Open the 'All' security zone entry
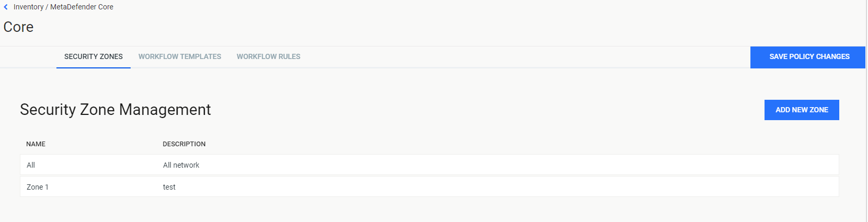Viewport: 868px width, 222px height. click(430, 165)
